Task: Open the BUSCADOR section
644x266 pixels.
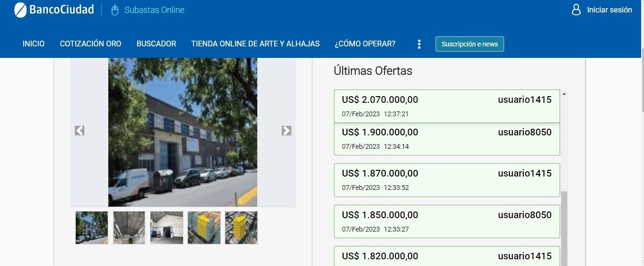Action: pos(156,44)
